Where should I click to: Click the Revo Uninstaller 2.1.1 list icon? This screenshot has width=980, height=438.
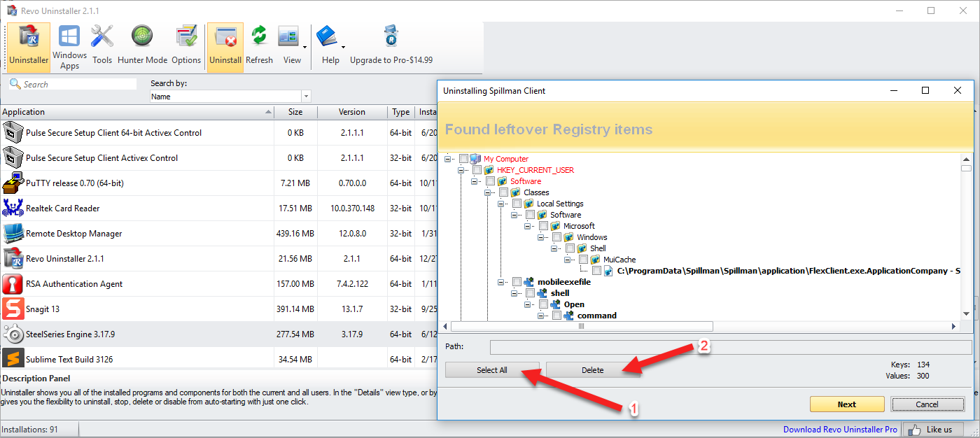[x=13, y=259]
